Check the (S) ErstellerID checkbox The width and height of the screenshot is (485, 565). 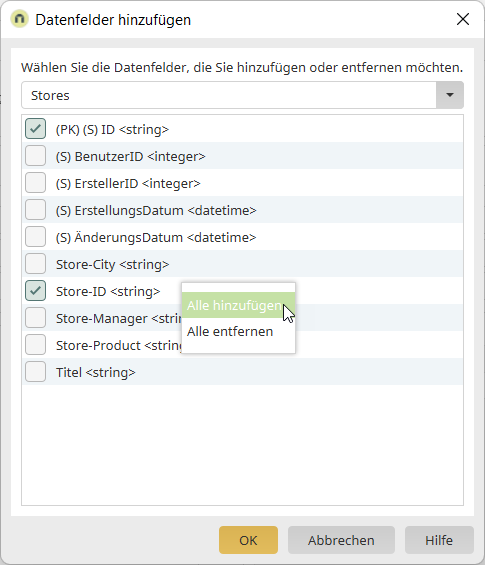click(35, 183)
